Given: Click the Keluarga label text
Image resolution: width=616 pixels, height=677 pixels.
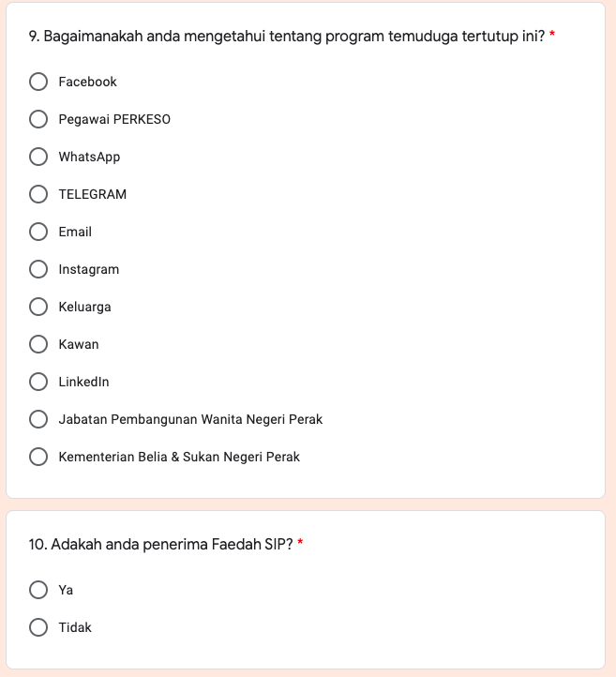Looking at the screenshot, I should pos(84,307).
